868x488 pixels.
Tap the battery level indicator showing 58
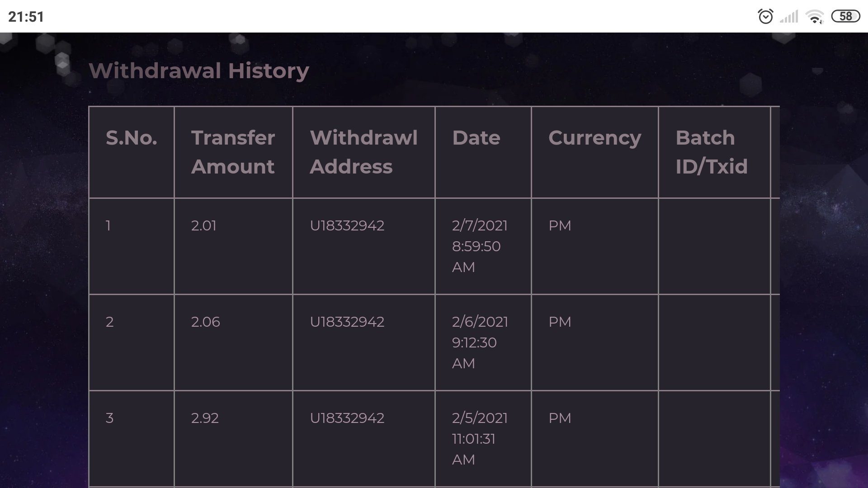coord(845,17)
